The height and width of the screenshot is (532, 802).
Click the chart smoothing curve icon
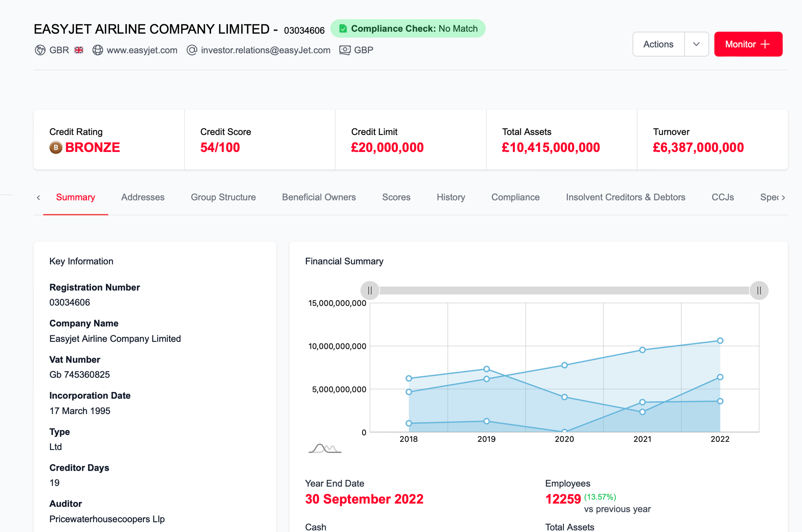pos(325,448)
